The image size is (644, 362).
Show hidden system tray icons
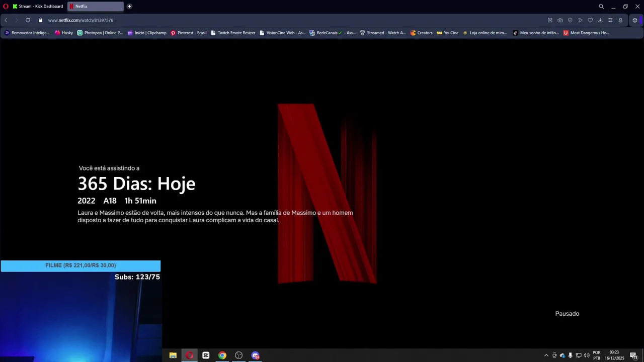point(546,355)
